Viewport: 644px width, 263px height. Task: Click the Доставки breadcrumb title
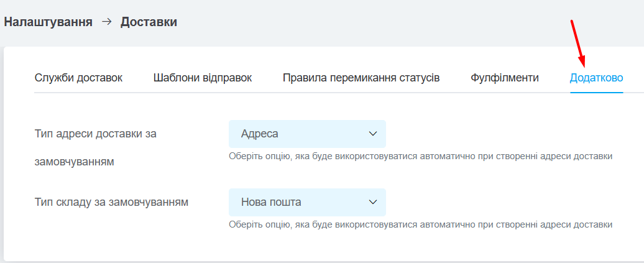(x=149, y=22)
